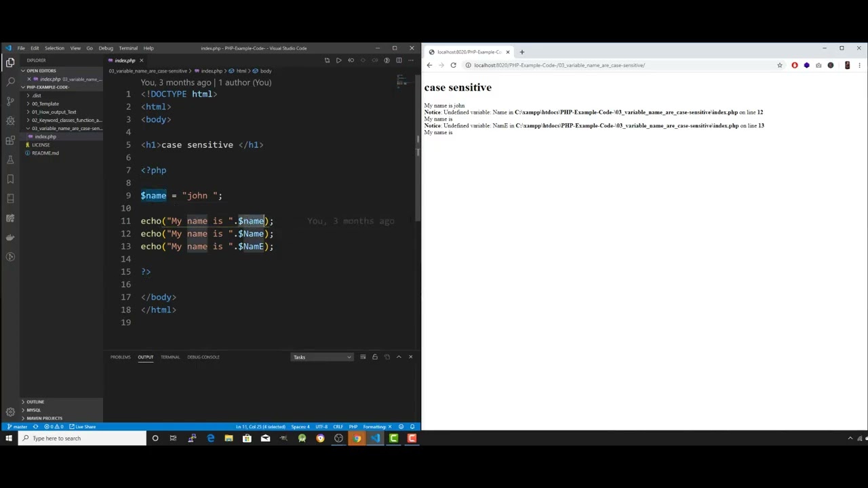This screenshot has height=488, width=868.
Task: Switch to the TERMINAL panel tab
Action: pyautogui.click(x=170, y=357)
